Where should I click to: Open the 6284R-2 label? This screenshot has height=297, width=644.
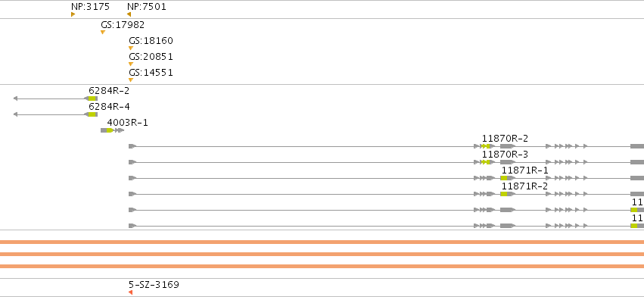(x=109, y=91)
